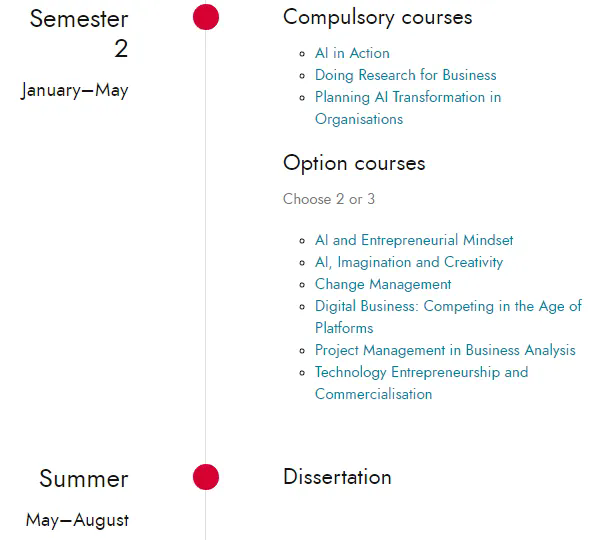This screenshot has width=599, height=540.
Task: Open the Change Management course link
Action: click(x=383, y=284)
